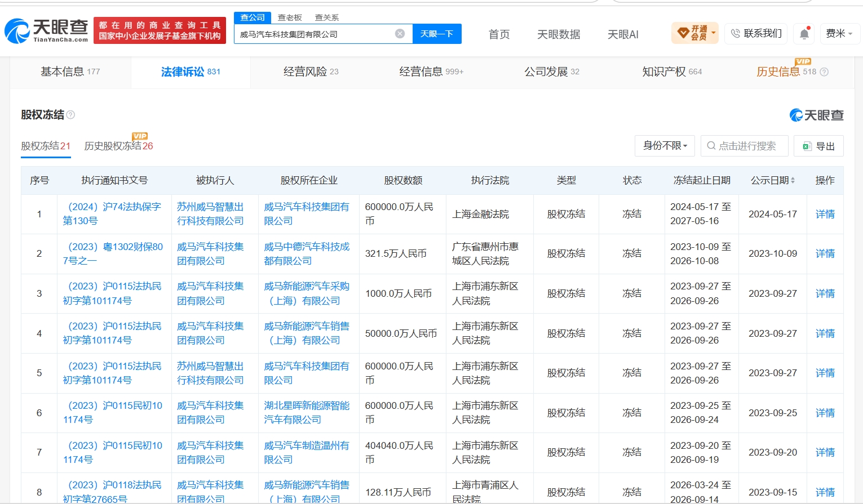Open company link 湖北星晖新能源智能汽车有限公司

[307, 413]
